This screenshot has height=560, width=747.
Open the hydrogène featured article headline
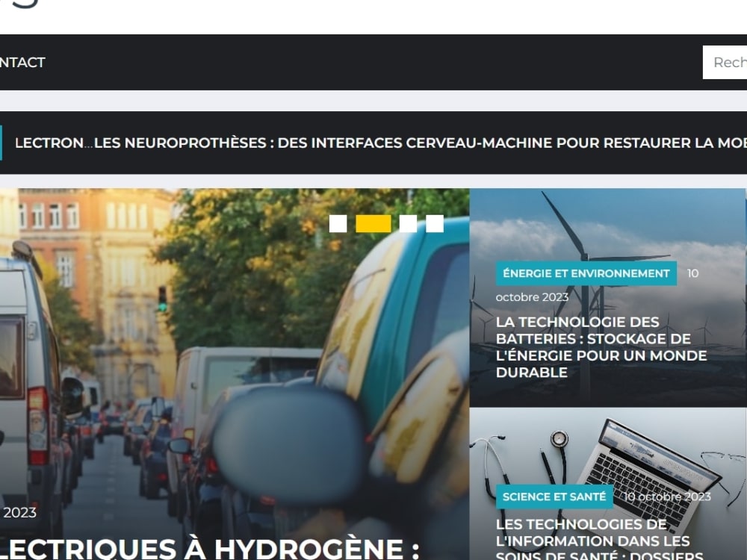click(210, 548)
